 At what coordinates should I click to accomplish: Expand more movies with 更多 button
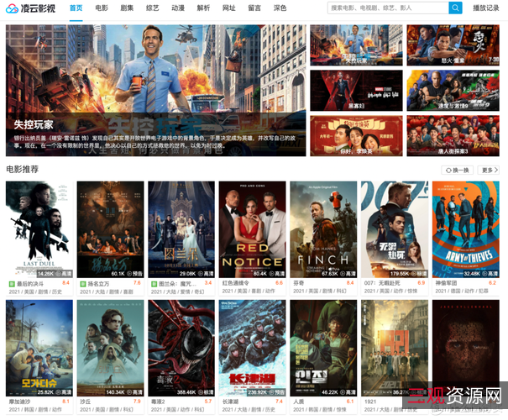[488, 170]
